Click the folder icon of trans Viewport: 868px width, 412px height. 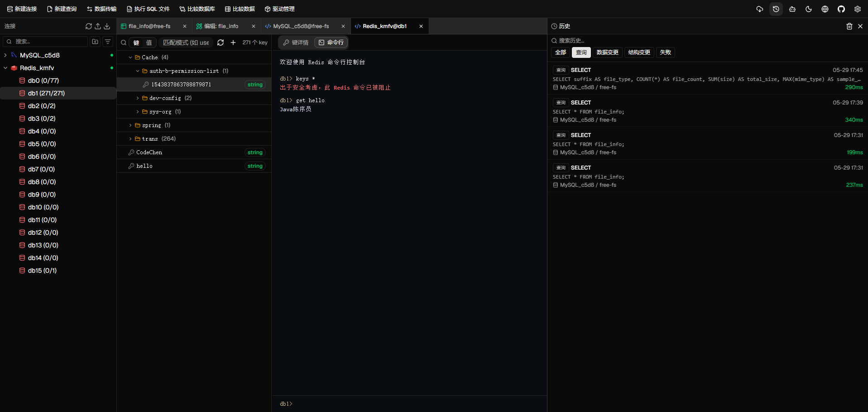click(x=137, y=139)
